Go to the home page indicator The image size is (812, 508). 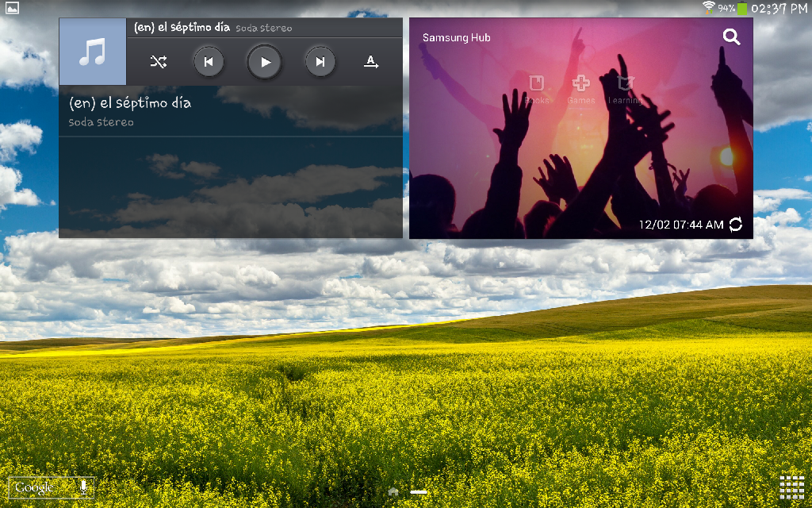393,492
